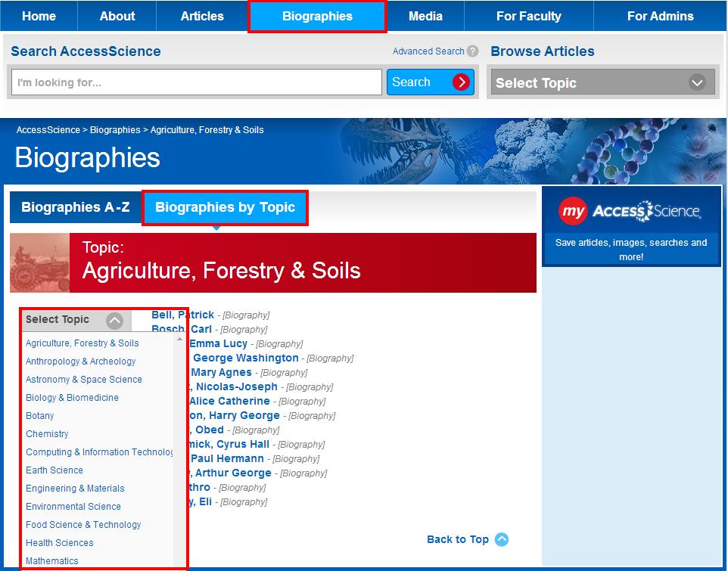This screenshot has height=571, width=728.
Task: Open the Mary Agnes biography link
Action: [x=220, y=372]
